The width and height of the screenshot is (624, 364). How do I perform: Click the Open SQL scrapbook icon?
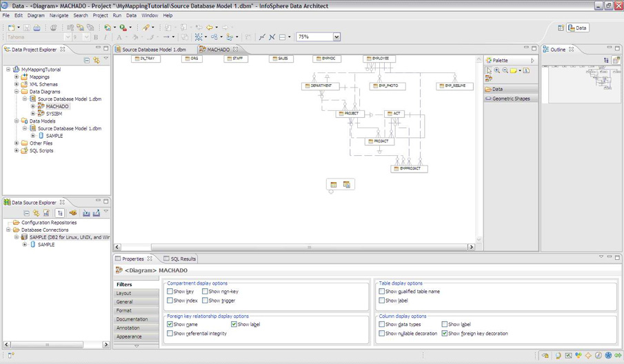pyautogui.click(x=46, y=213)
